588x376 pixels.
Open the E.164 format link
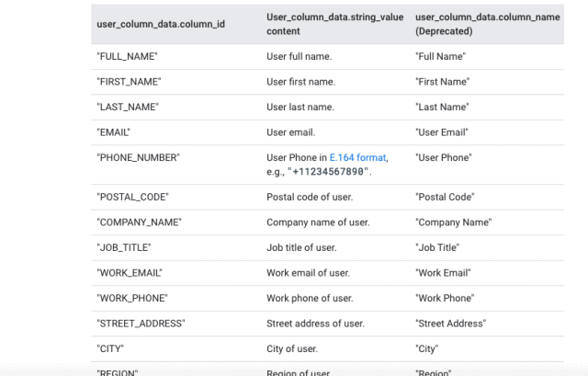[358, 158]
